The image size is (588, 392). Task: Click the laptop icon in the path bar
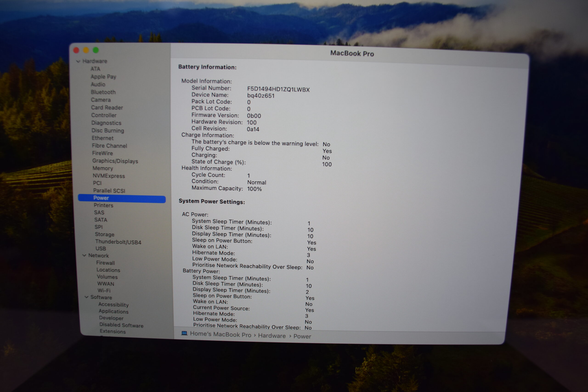point(184,333)
